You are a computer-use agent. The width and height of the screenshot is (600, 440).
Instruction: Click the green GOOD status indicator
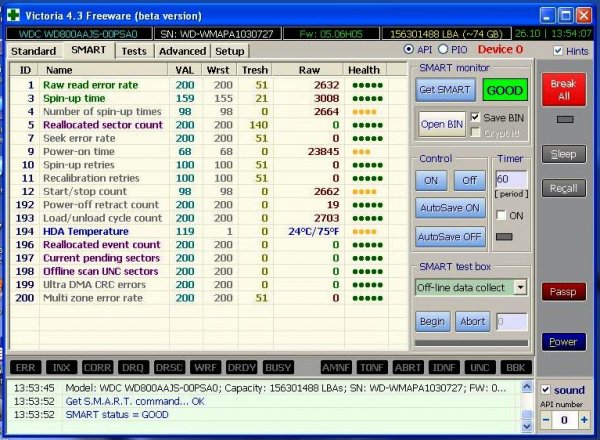505,90
